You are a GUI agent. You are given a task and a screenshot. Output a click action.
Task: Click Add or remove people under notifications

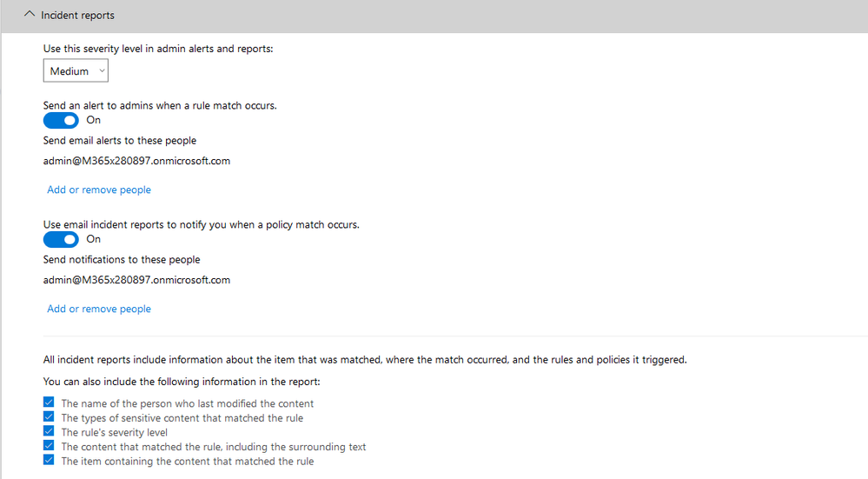99,309
